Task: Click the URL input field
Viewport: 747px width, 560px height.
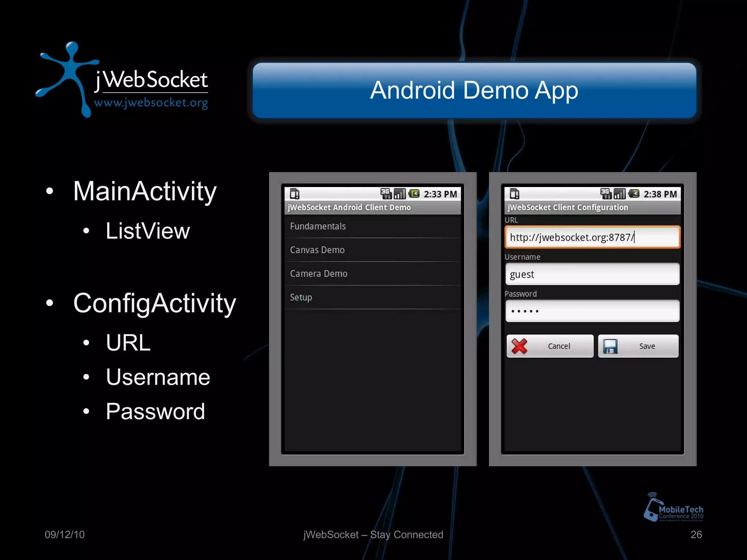Action: (x=592, y=237)
